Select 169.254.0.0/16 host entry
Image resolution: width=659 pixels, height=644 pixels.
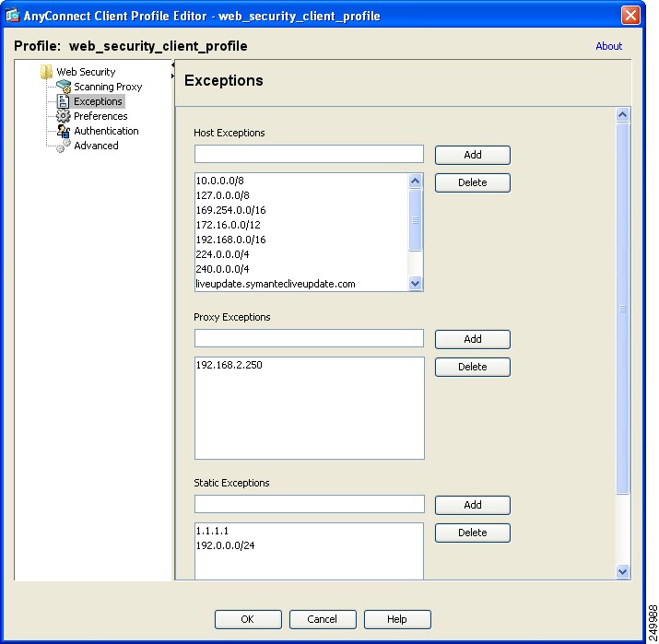click(x=301, y=210)
